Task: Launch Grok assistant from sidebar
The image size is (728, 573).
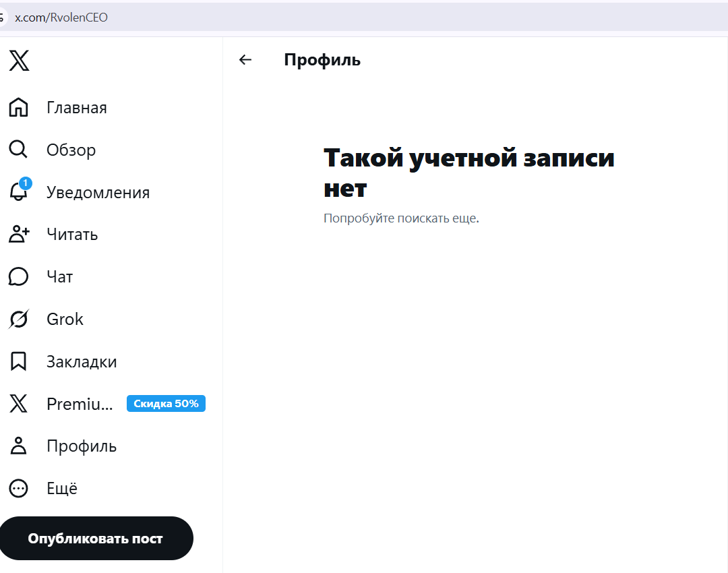Action: click(18, 319)
